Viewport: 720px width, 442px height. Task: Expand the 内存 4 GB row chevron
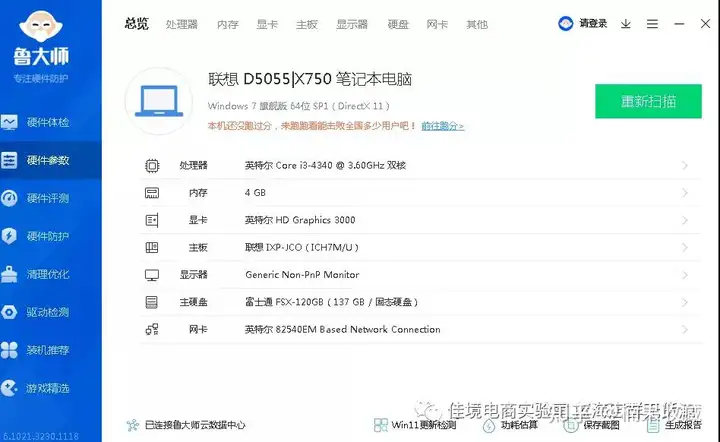685,193
